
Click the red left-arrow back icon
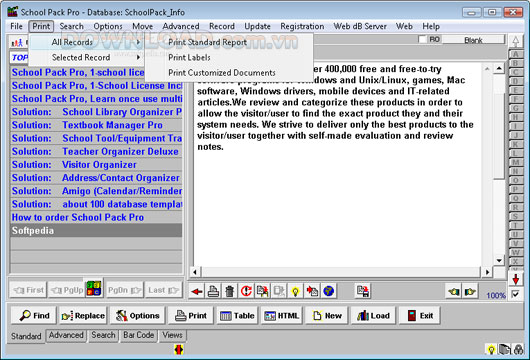[196, 291]
